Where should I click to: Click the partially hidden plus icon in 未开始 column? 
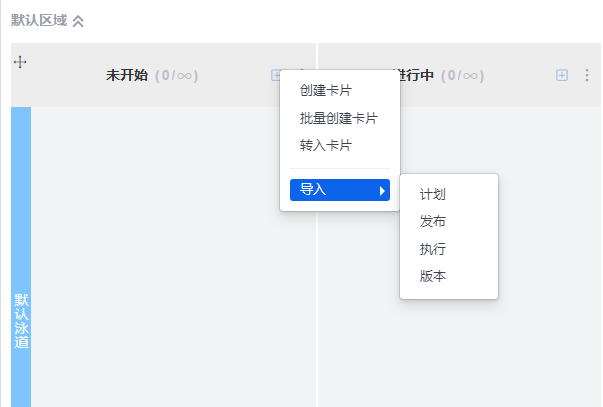pyautogui.click(x=275, y=75)
